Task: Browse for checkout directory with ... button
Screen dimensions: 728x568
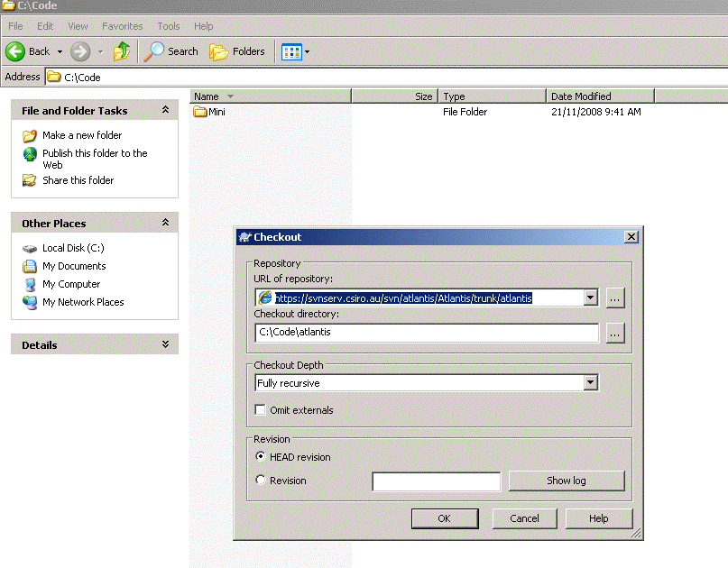Action: coord(615,333)
